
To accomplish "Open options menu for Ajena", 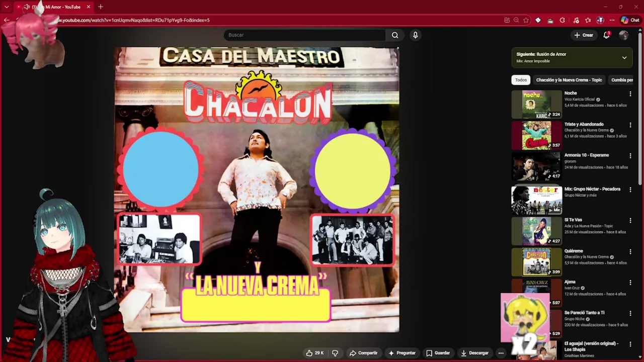I will 630,283.
